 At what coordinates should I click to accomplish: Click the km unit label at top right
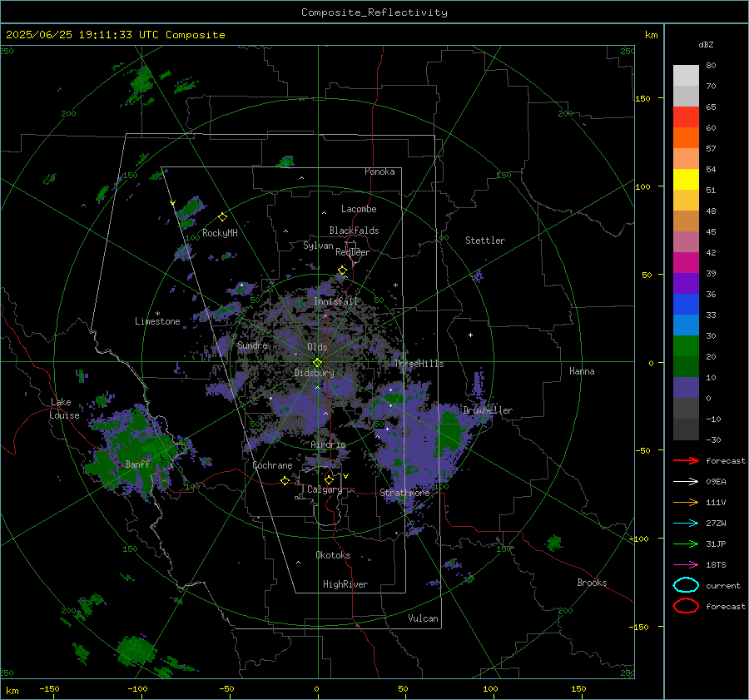pos(651,35)
